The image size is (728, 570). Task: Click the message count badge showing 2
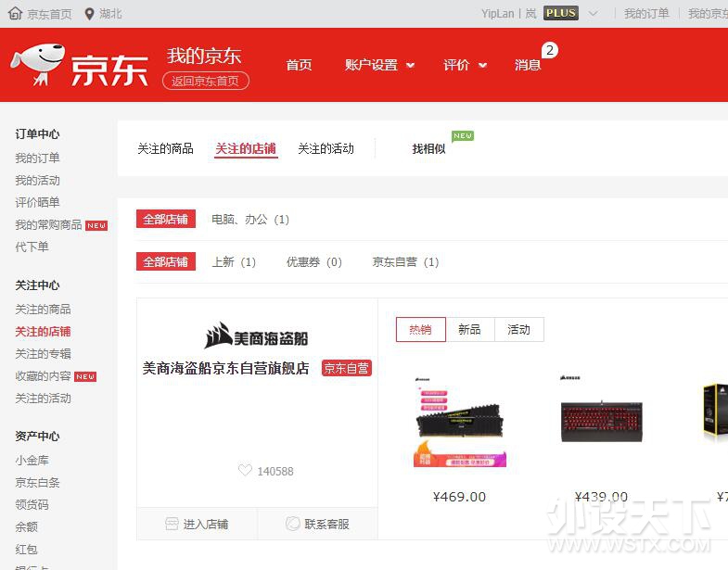tap(550, 50)
